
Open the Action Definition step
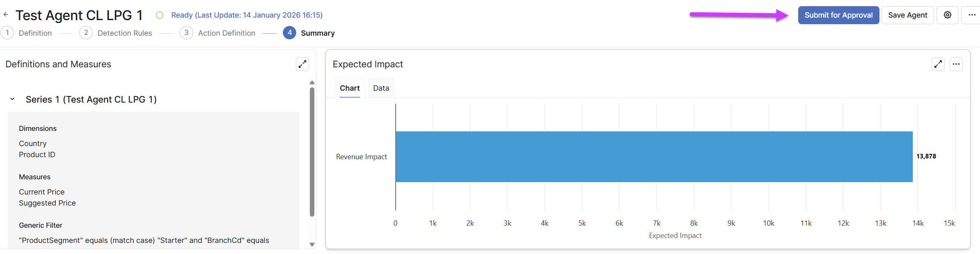[226, 33]
